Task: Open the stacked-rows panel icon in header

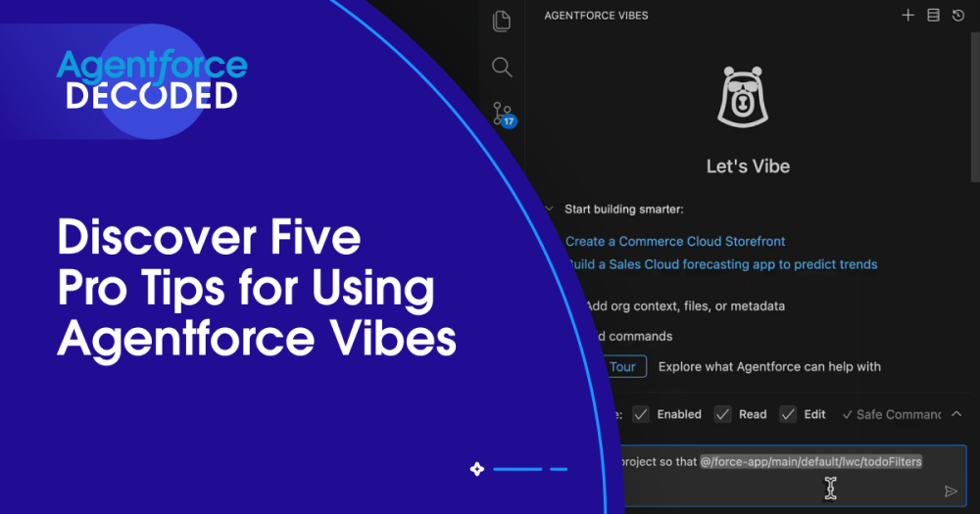Action: pos(933,16)
